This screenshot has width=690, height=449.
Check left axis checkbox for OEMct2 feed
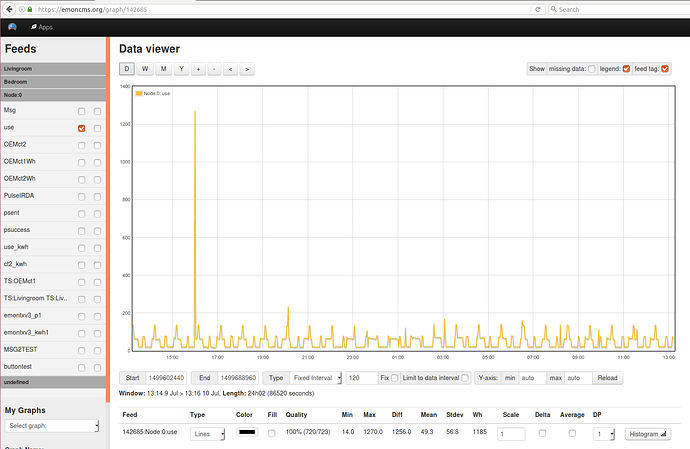81,146
